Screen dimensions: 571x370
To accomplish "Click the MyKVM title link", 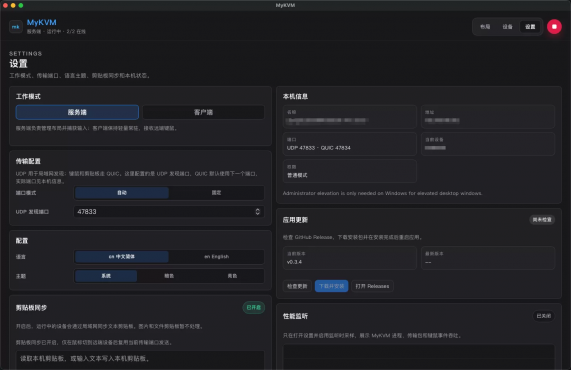I will (42, 23).
